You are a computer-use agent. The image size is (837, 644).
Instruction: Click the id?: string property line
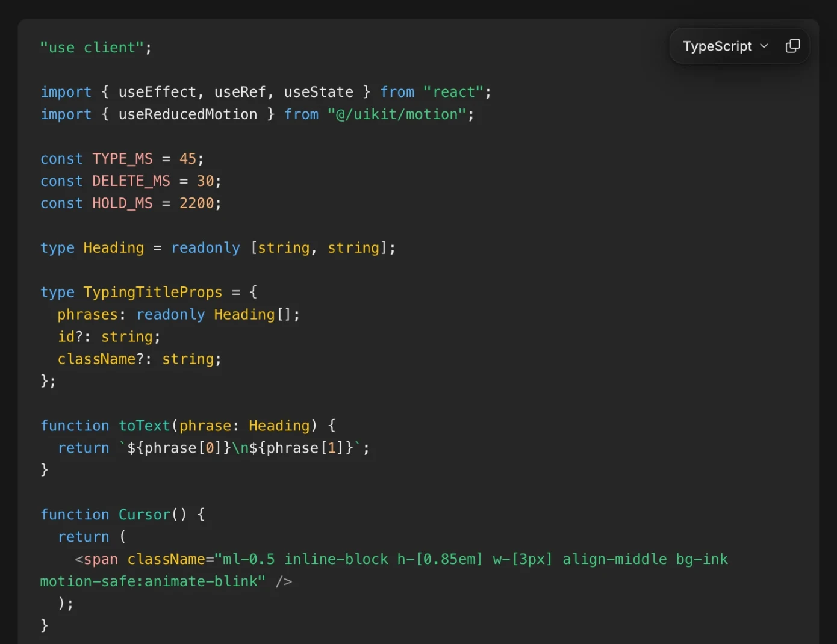109,337
